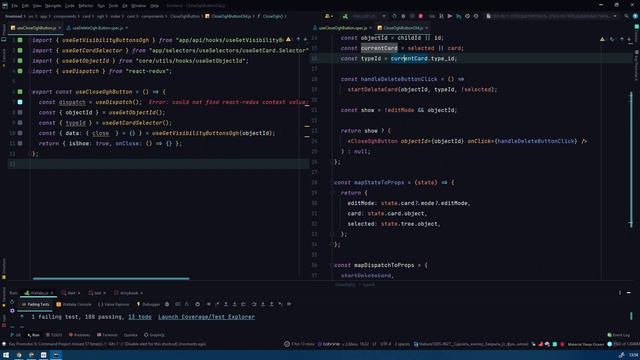Click the purple settings icon in Run panel
640x360 pixels.
click(12, 311)
